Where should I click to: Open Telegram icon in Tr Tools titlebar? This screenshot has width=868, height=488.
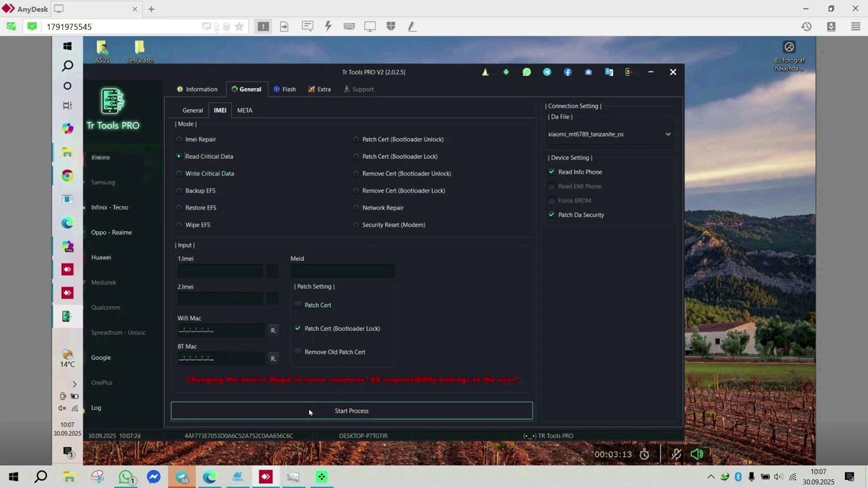pos(547,72)
